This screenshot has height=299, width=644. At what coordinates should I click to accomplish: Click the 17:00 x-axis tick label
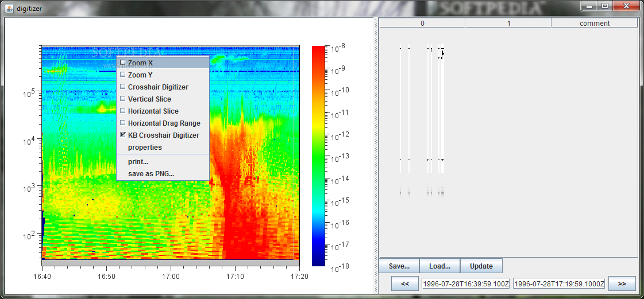171,277
